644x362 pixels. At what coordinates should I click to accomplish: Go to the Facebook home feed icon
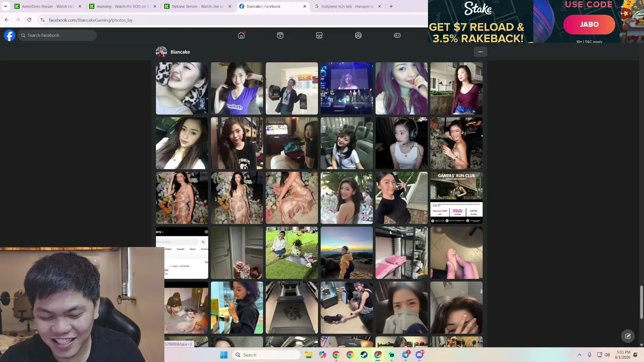[x=242, y=35]
